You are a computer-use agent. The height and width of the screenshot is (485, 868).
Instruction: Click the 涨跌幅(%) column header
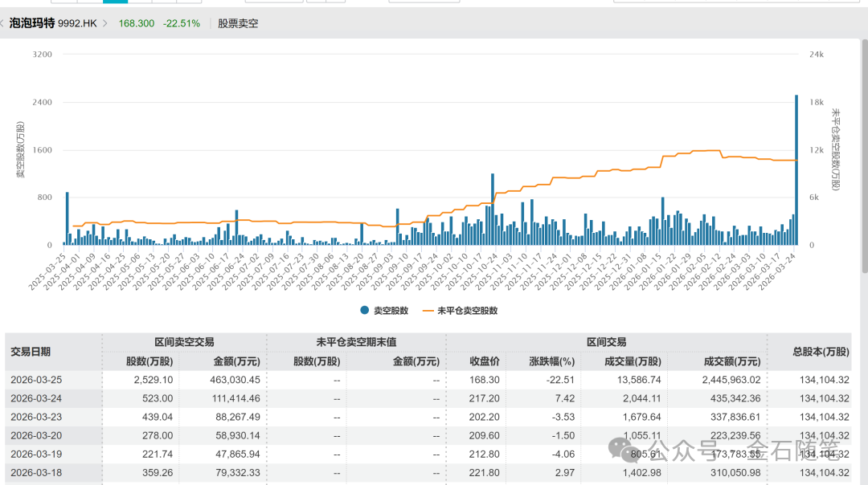pyautogui.click(x=553, y=361)
